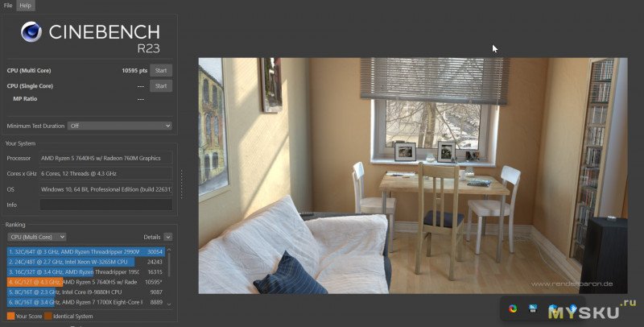
Task: Click the blue and white taskbar icon
Action: [x=533, y=308]
